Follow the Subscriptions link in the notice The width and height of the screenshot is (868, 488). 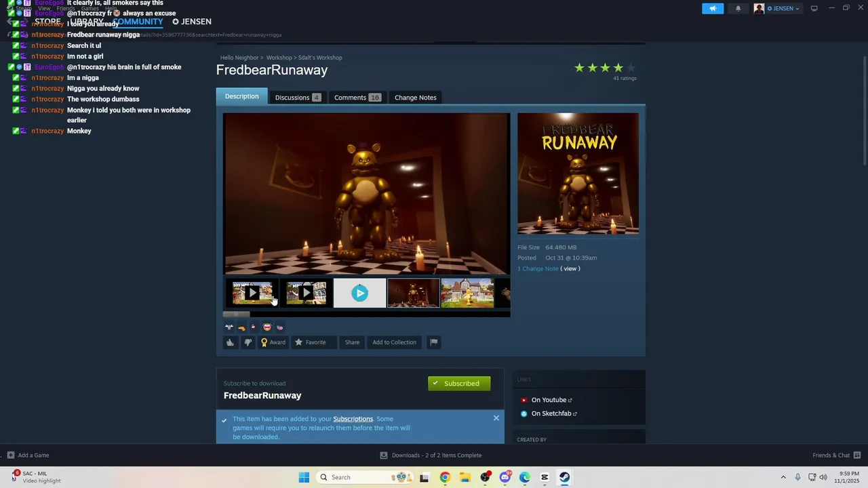353,419
